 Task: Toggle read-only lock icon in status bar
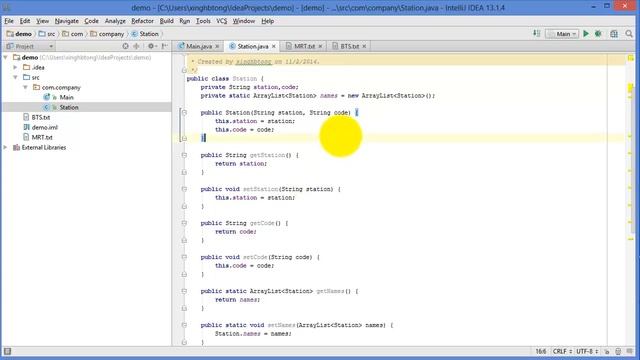click(607, 351)
